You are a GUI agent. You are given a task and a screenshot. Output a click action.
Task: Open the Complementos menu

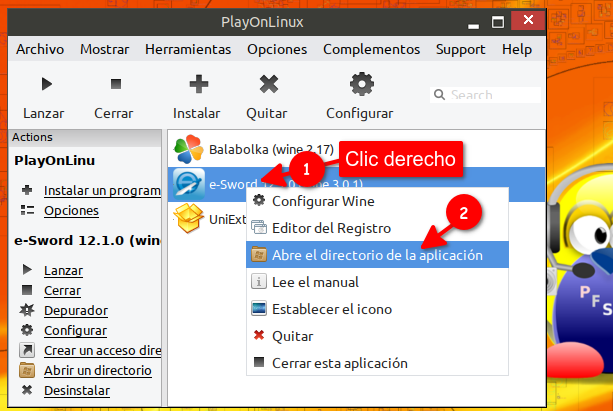(371, 49)
